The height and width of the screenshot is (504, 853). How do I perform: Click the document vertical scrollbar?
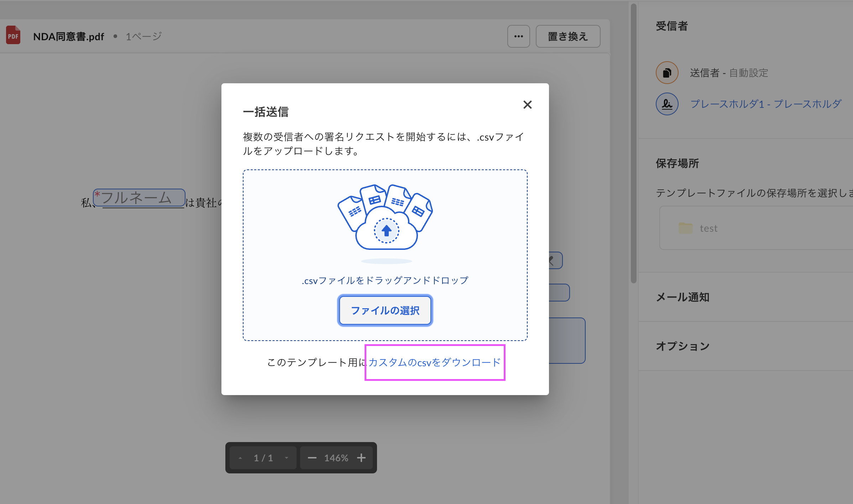click(x=633, y=142)
